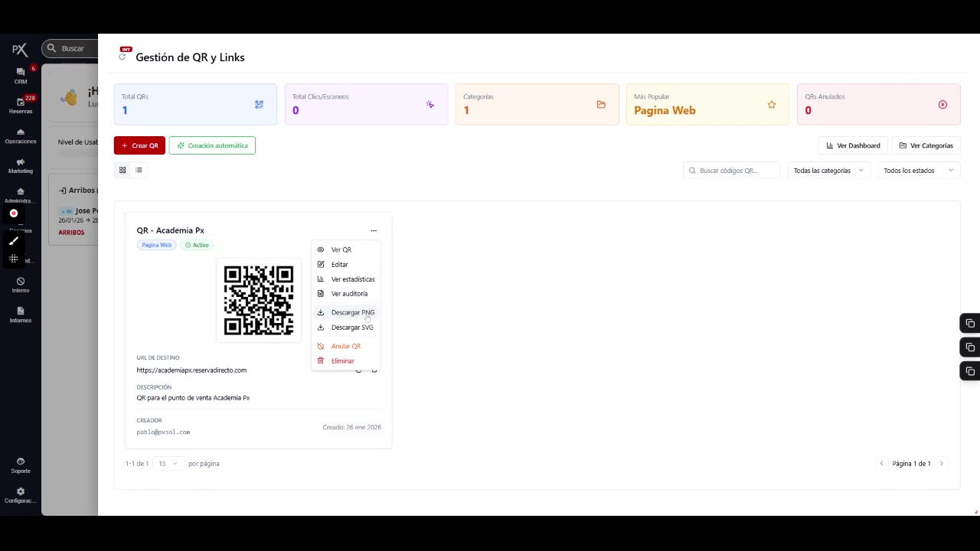Switch to list view layout
Image resolution: width=980 pixels, height=551 pixels.
click(139, 170)
